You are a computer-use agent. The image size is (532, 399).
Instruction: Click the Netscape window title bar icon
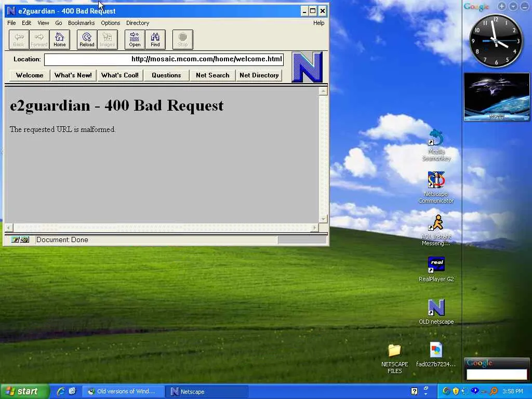click(11, 11)
